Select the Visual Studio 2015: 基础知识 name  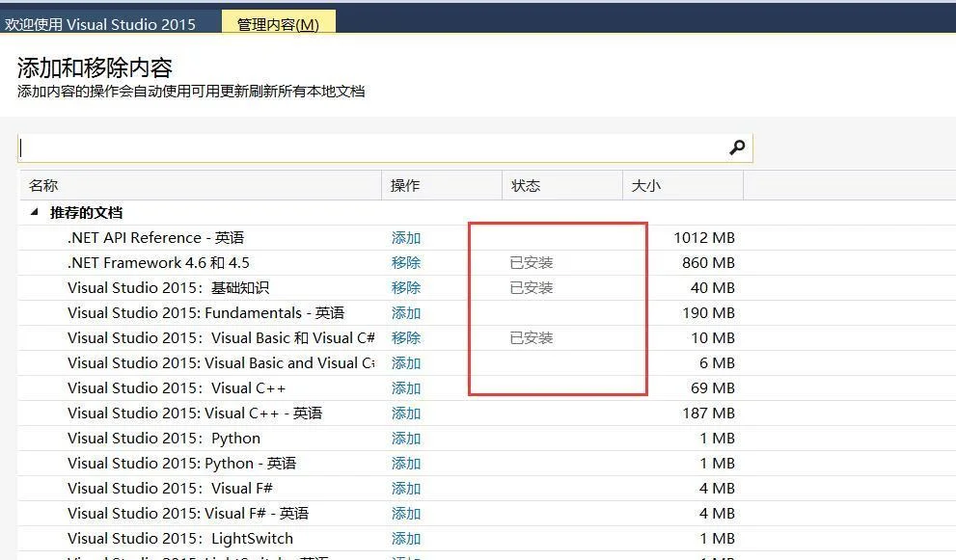(x=168, y=287)
